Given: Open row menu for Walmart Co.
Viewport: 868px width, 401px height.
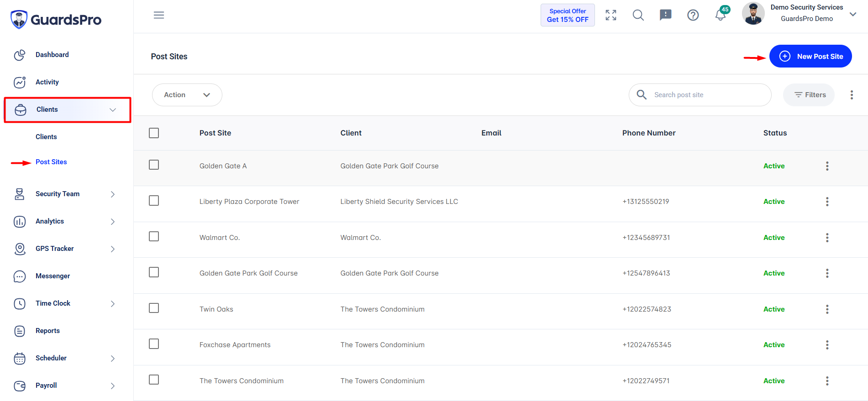Looking at the screenshot, I should [827, 238].
